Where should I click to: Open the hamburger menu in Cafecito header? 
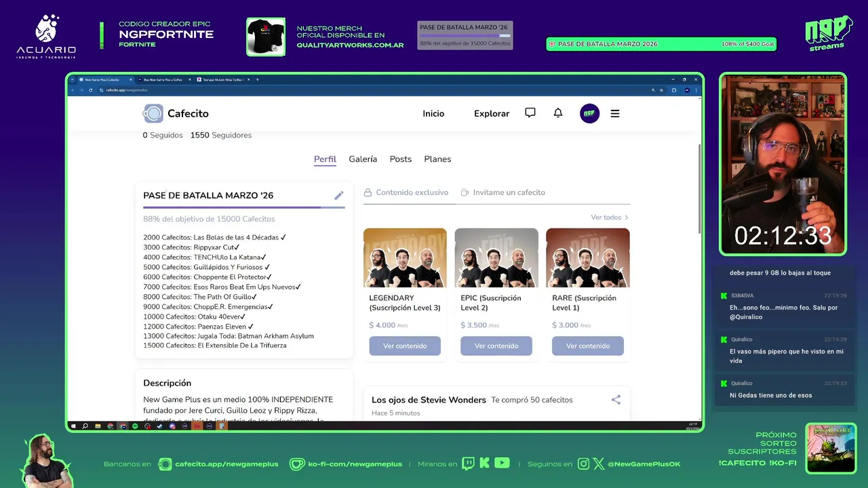[615, 114]
